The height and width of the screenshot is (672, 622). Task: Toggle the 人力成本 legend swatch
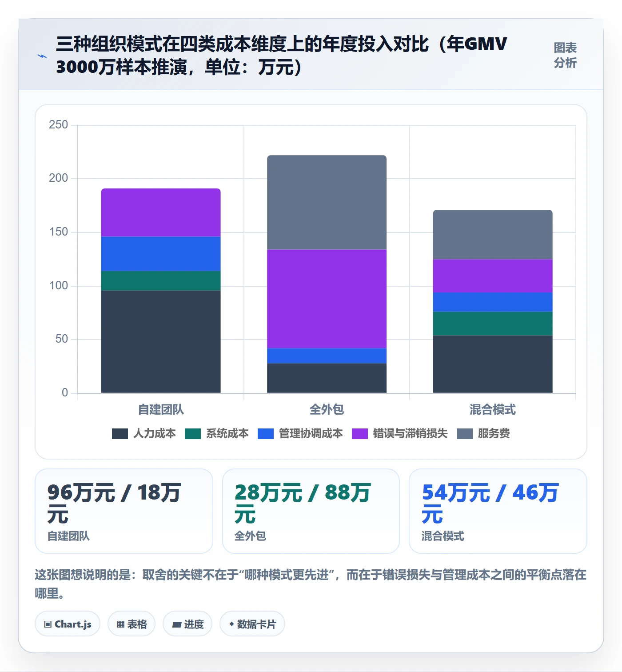(120, 434)
